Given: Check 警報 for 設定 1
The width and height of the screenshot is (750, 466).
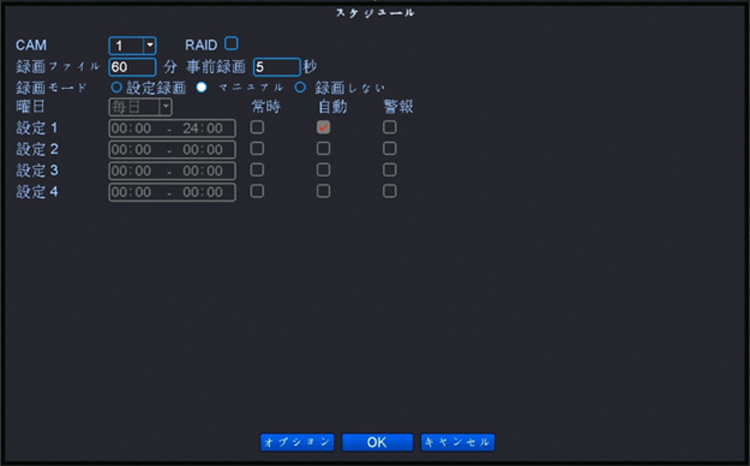Looking at the screenshot, I should coord(390,127).
